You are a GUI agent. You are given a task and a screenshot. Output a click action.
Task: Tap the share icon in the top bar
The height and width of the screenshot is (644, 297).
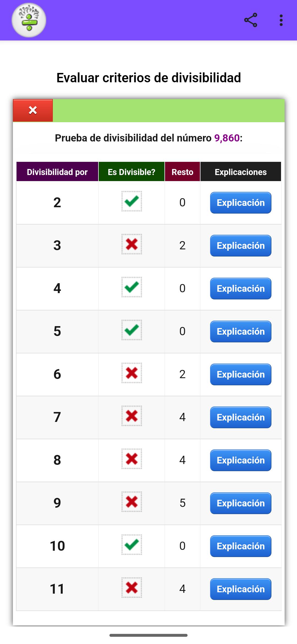pyautogui.click(x=251, y=20)
